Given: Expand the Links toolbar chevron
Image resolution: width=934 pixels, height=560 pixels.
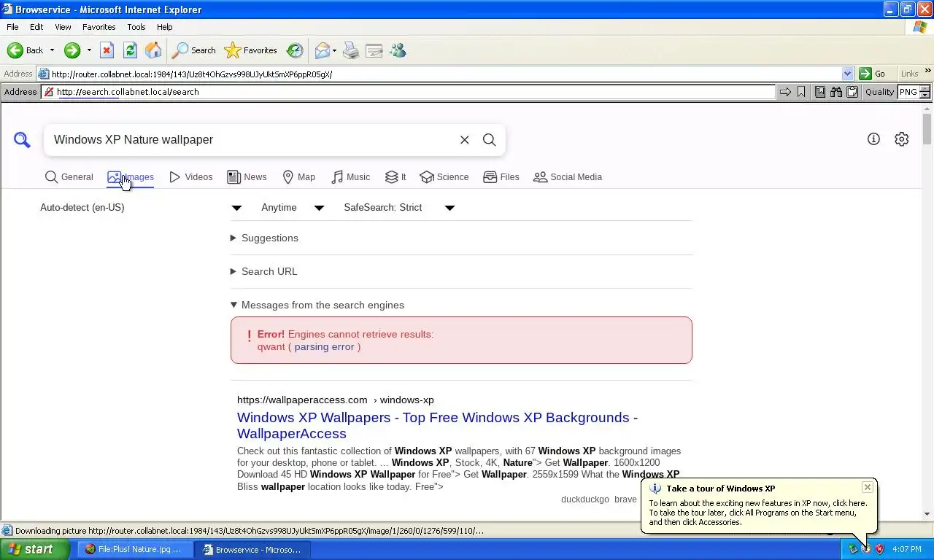Looking at the screenshot, I should point(927,71).
